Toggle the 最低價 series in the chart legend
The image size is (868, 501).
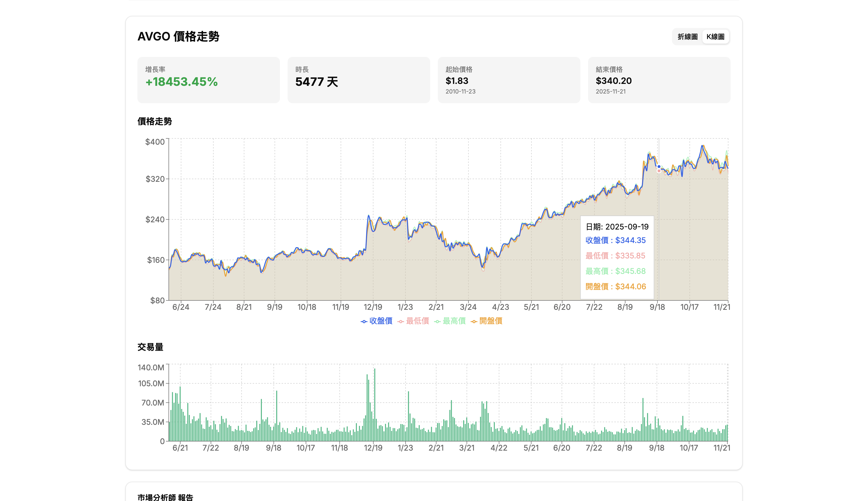tap(413, 321)
